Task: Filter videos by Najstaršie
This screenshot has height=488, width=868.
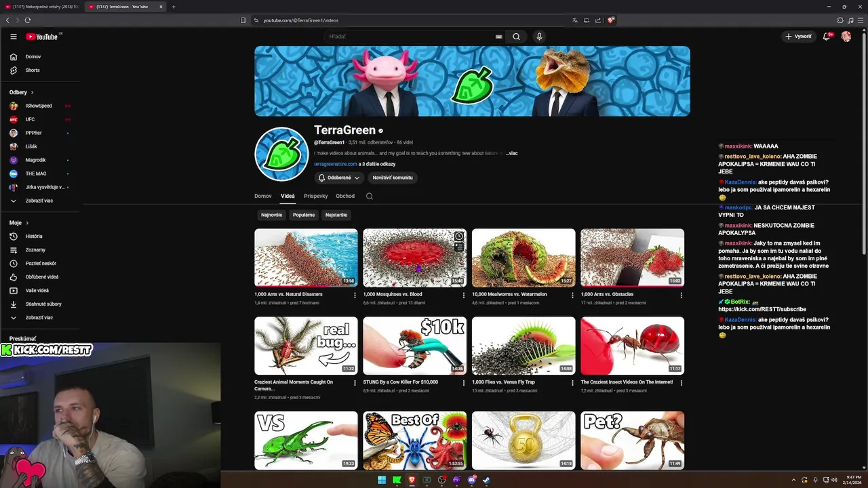Action: [336, 215]
